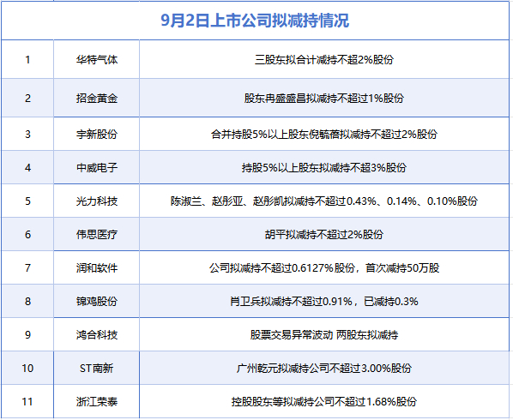The width and height of the screenshot is (513, 420).
Task: Click description 三股东拟合计减持不超2%股份
Action: point(324,59)
